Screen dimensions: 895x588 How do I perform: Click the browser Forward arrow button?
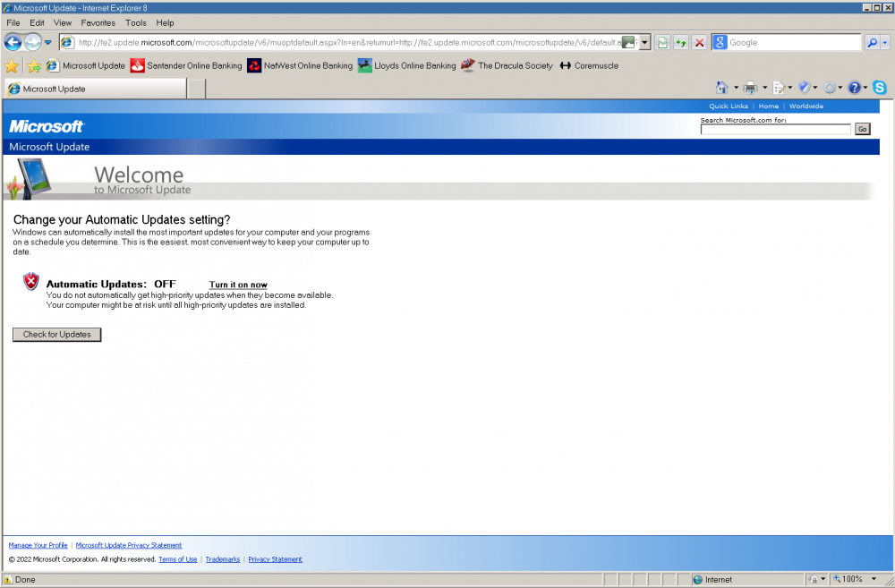(32, 42)
